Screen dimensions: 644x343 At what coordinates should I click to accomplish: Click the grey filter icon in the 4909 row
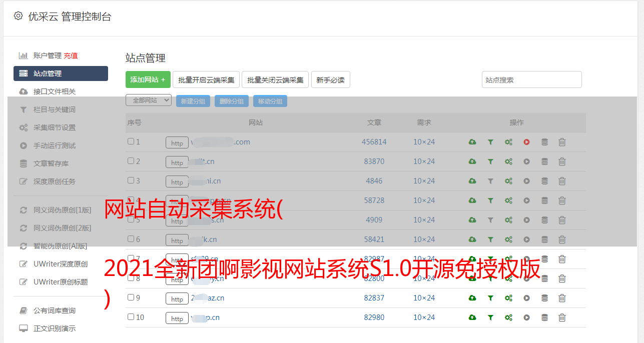click(490, 220)
